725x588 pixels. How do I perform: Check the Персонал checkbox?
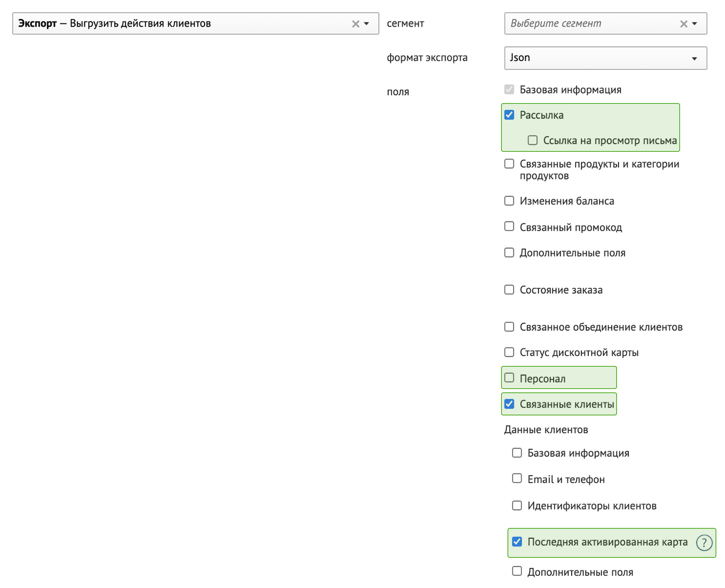coord(509,377)
